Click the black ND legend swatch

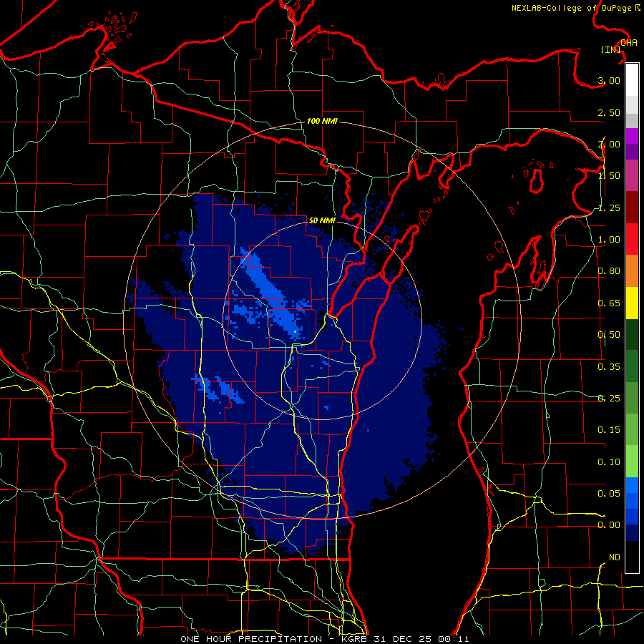632,557
